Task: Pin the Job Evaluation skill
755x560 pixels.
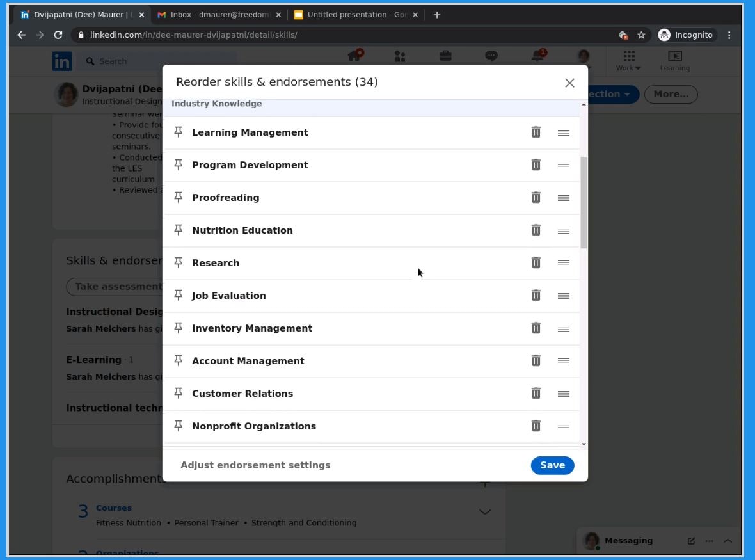Action: [x=178, y=295]
